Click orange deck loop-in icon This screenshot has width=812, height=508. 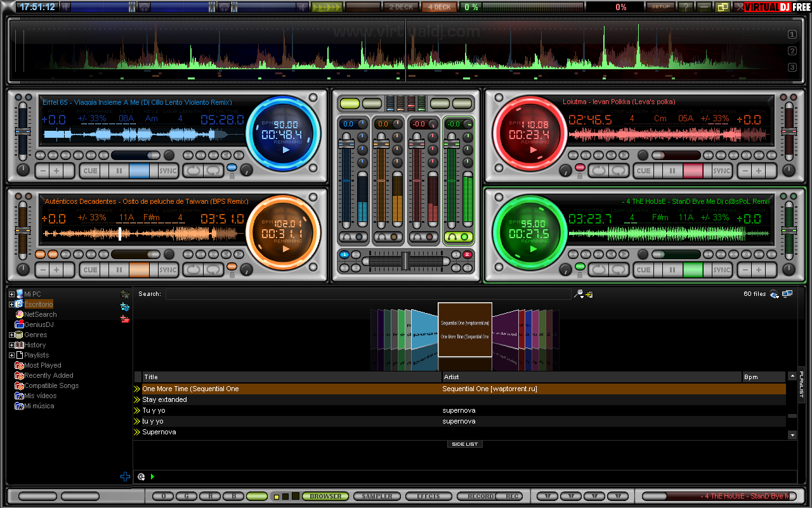(x=193, y=270)
